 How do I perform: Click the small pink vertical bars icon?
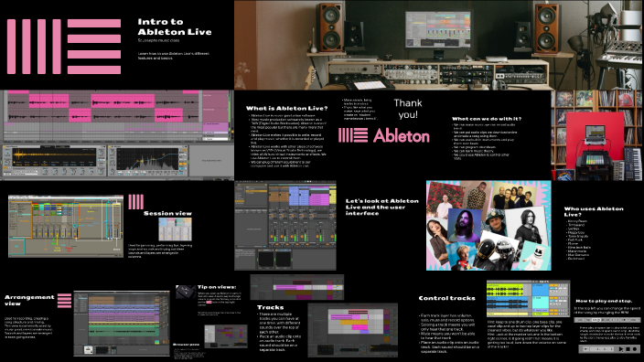click(x=136, y=202)
